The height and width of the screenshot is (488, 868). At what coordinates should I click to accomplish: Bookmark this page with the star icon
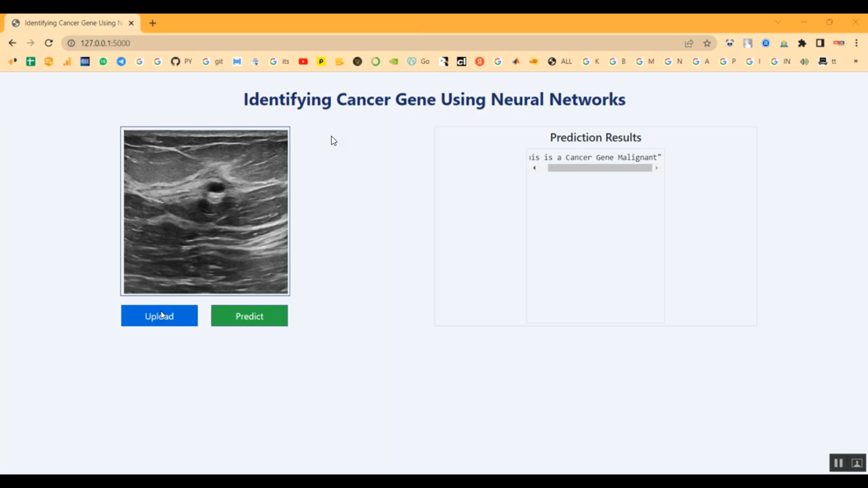tap(707, 43)
